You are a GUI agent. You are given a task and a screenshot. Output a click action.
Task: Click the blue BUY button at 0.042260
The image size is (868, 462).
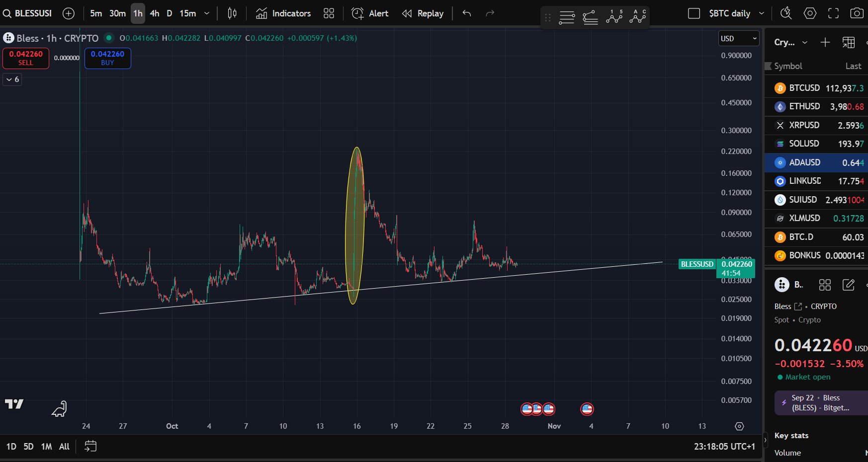(107, 58)
